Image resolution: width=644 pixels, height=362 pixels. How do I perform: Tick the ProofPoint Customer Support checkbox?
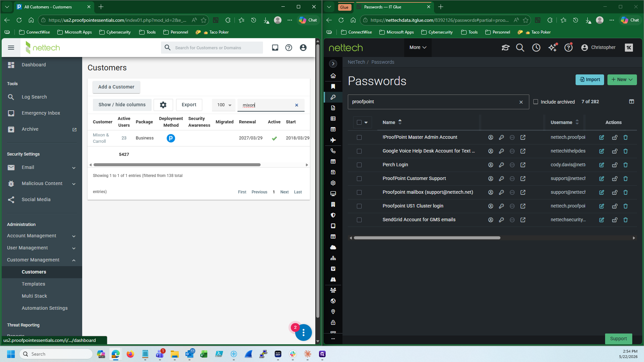click(359, 179)
